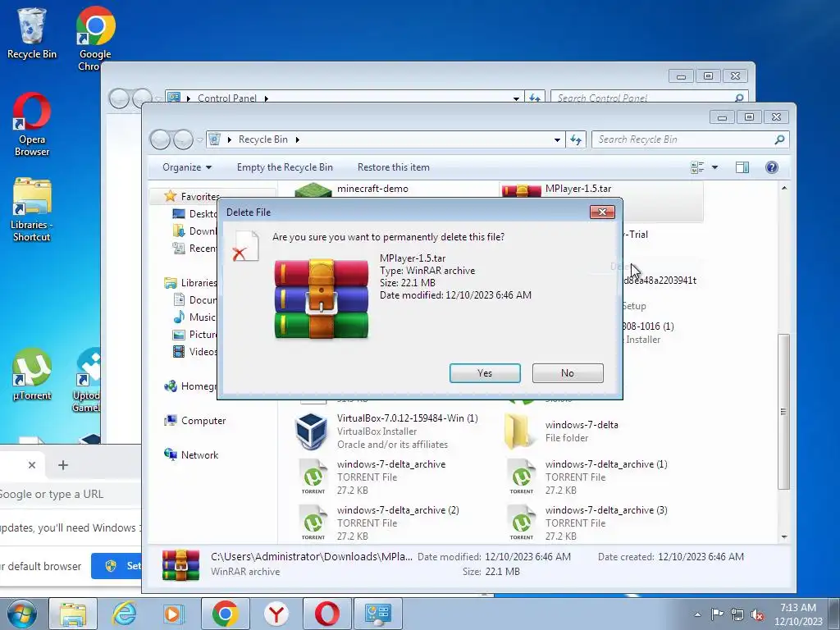Go back in Recycle Bin window
This screenshot has width=840, height=630.
[x=160, y=139]
